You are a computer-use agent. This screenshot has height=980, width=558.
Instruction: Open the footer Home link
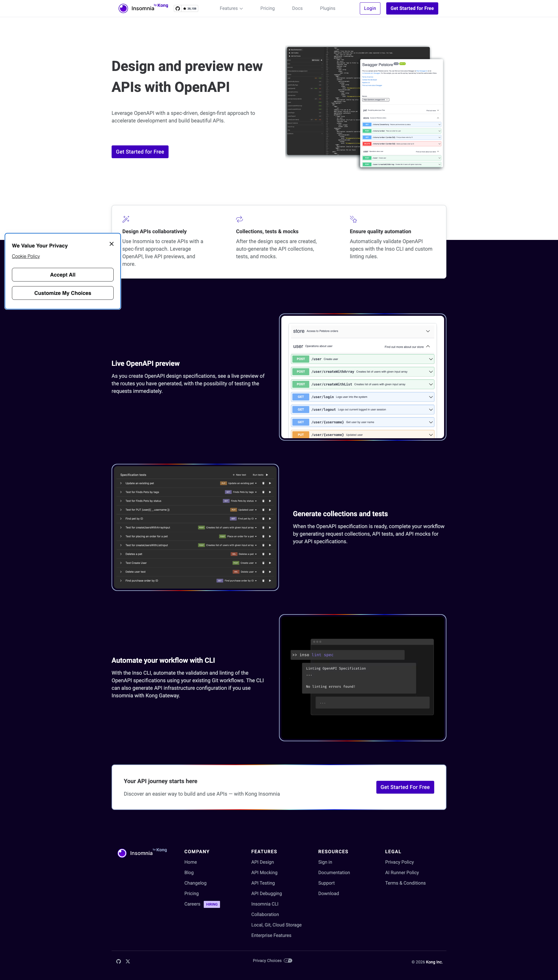pos(190,862)
